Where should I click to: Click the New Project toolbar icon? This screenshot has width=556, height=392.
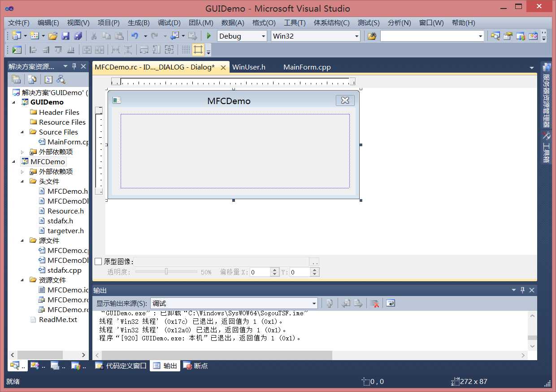pos(17,36)
